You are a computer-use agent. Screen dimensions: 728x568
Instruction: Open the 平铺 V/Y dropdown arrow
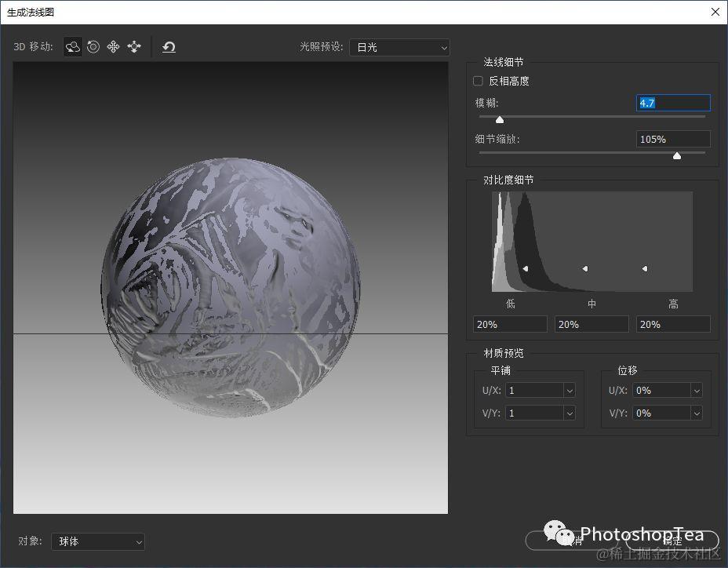[x=570, y=413]
